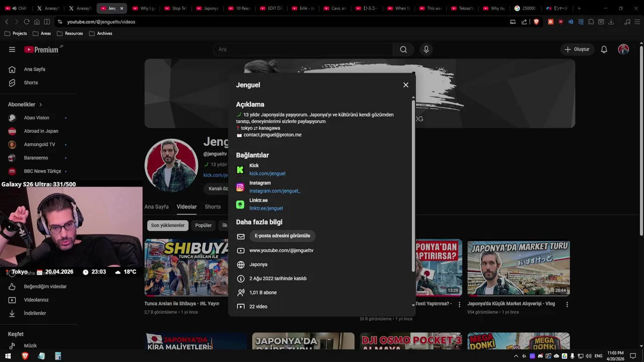Click the Instagram logo icon in dialog
The width and height of the screenshot is (644, 362).
pos(240,187)
